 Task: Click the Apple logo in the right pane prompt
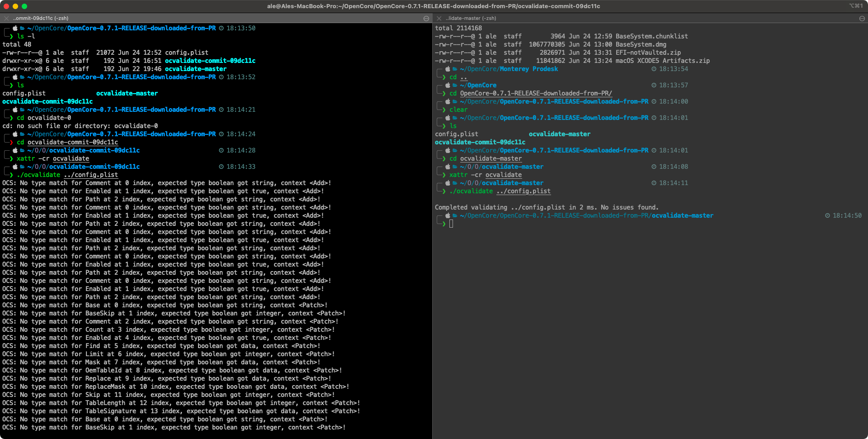[x=448, y=69]
